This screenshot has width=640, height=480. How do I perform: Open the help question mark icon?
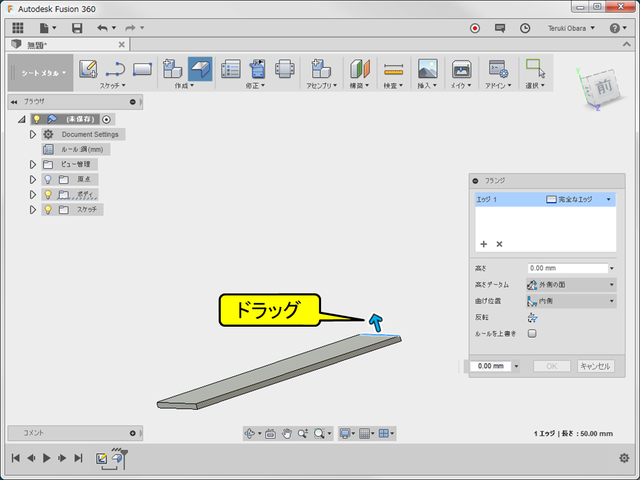[x=615, y=28]
